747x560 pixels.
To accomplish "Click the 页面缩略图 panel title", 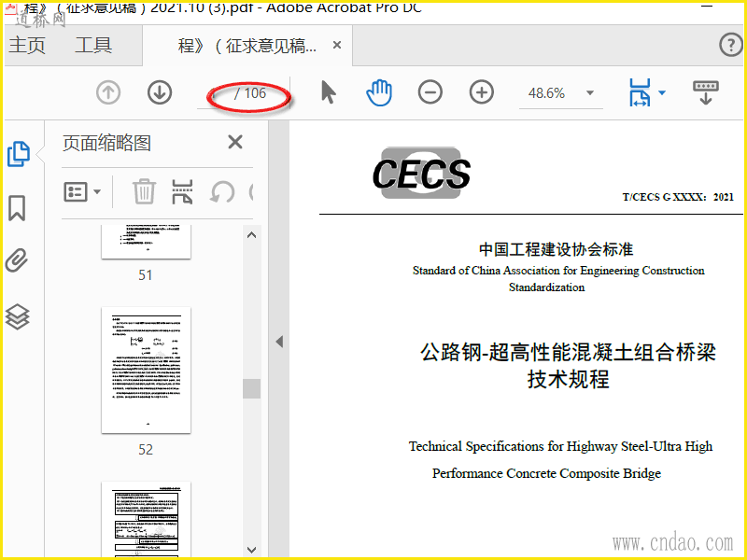I will tap(106, 143).
